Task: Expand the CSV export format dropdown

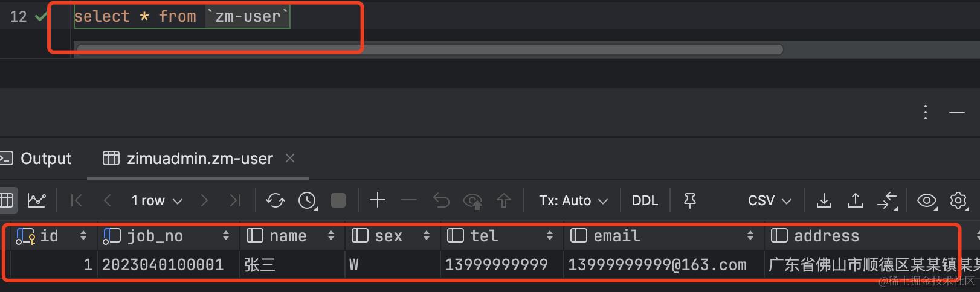Action: click(769, 200)
